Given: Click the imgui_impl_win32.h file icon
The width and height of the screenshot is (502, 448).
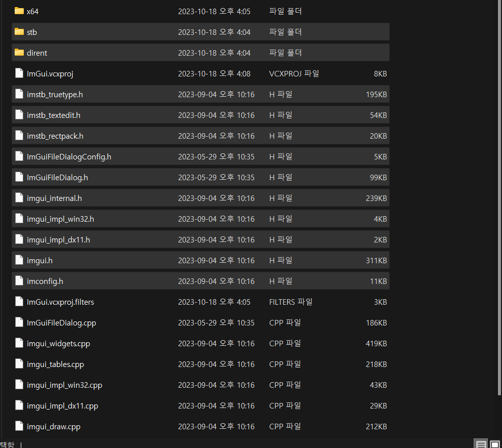Looking at the screenshot, I should coord(19,219).
